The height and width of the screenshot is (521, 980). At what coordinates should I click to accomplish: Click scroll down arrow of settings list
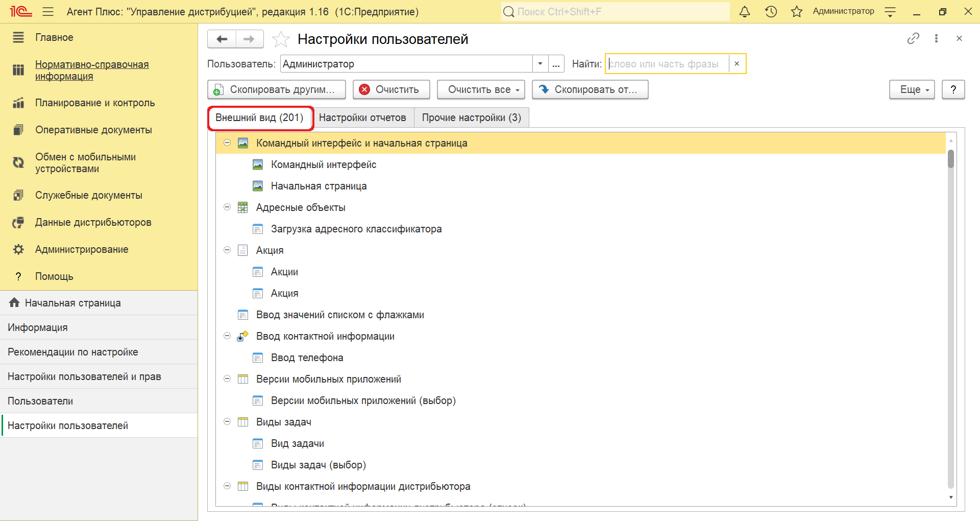(950, 497)
